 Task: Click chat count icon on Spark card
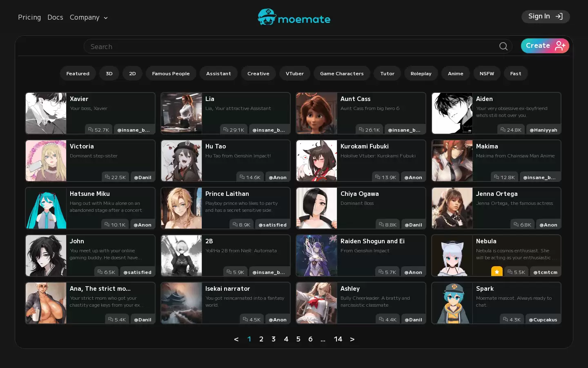point(506,319)
